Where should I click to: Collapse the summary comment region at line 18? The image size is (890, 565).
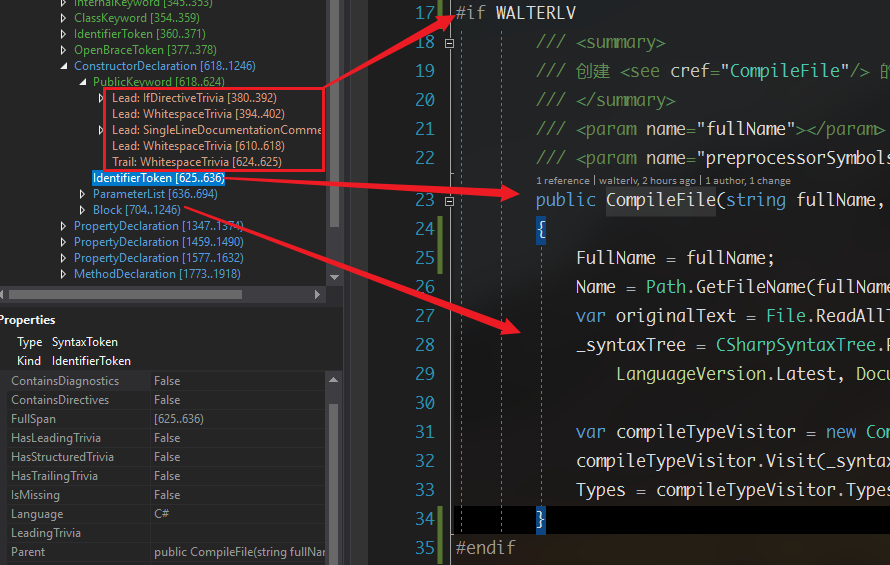point(450,43)
